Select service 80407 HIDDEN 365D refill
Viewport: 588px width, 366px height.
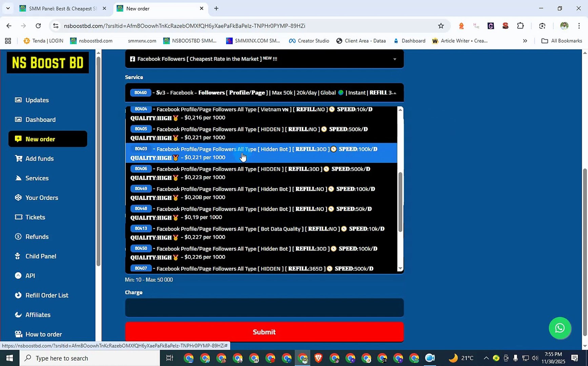point(261,268)
